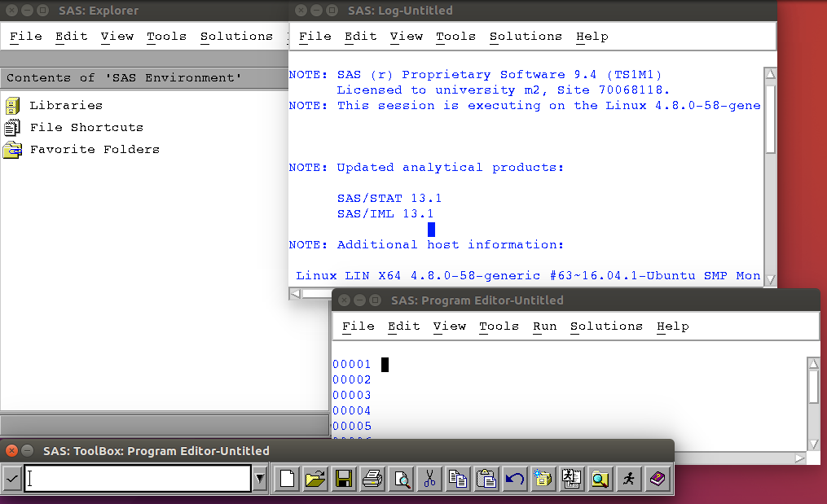Screen dimensions: 827x504
Task: Click the Libraries label in Explorer
Action: coord(66,105)
